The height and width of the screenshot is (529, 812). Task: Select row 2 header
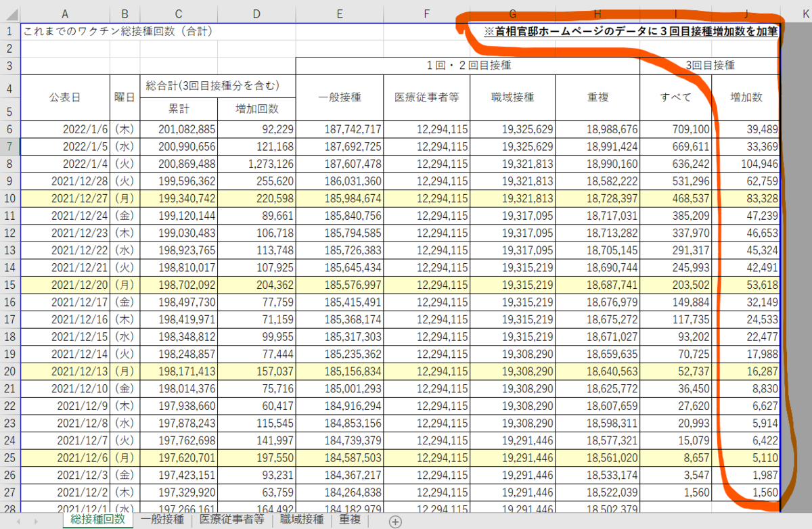[10, 49]
